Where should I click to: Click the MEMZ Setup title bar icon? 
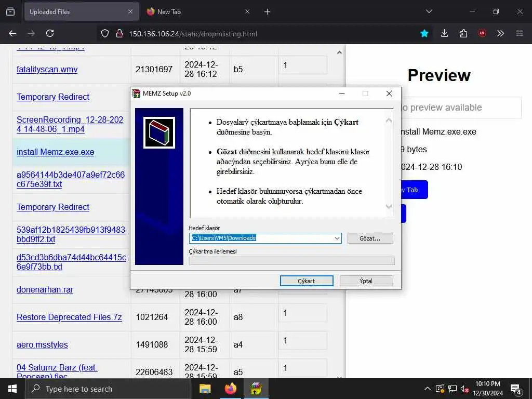tap(136, 94)
